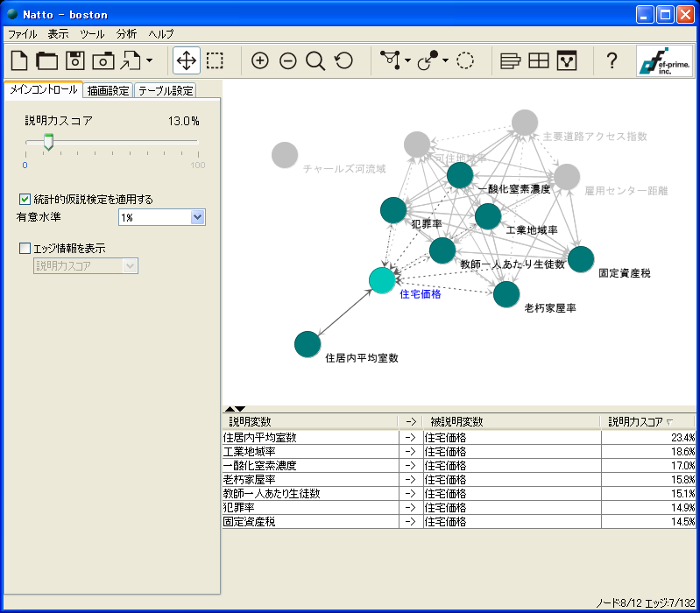Enable エッジ情報を表示 checkbox
The image size is (700, 613).
[x=25, y=248]
